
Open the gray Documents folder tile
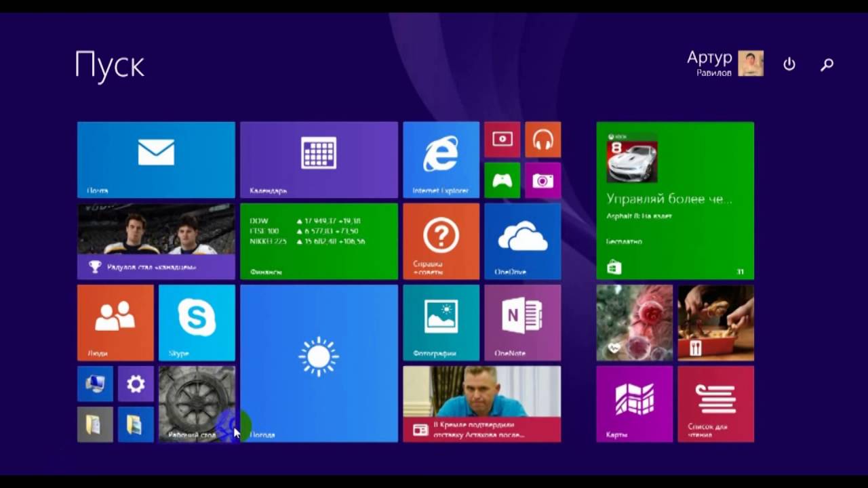(95, 424)
